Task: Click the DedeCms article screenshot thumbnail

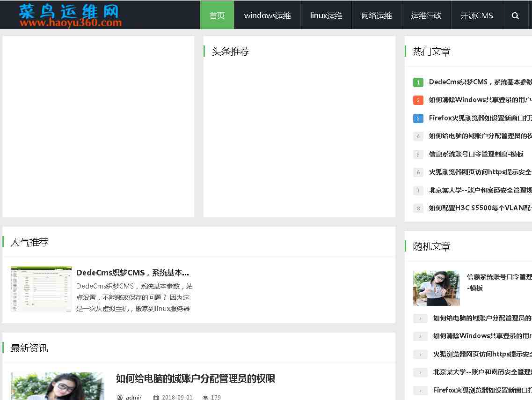Action: pyautogui.click(x=41, y=289)
